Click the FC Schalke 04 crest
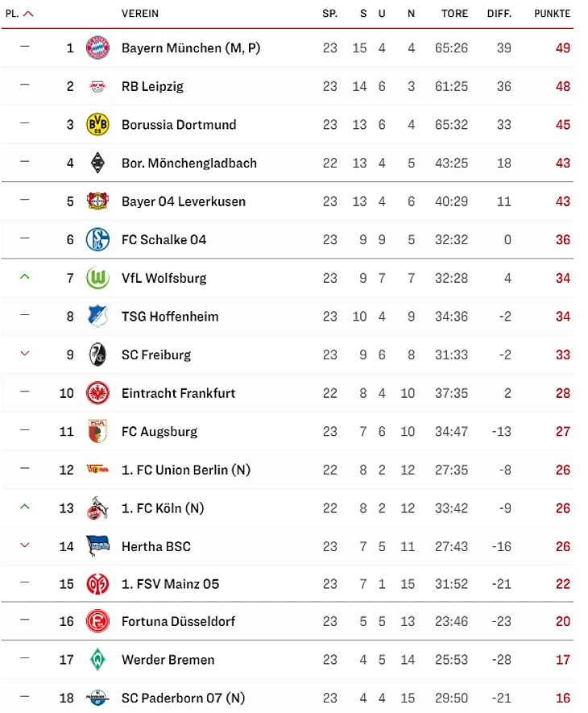 pos(97,239)
